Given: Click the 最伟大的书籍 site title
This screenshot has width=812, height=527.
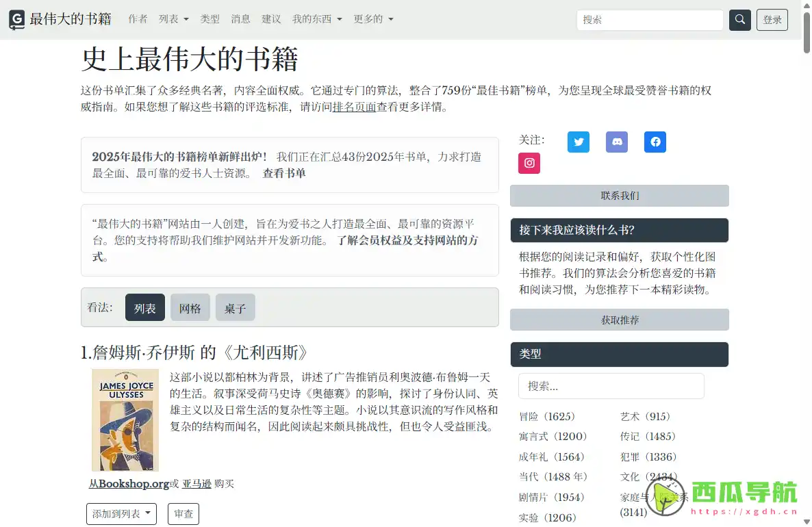Looking at the screenshot, I should [71, 19].
